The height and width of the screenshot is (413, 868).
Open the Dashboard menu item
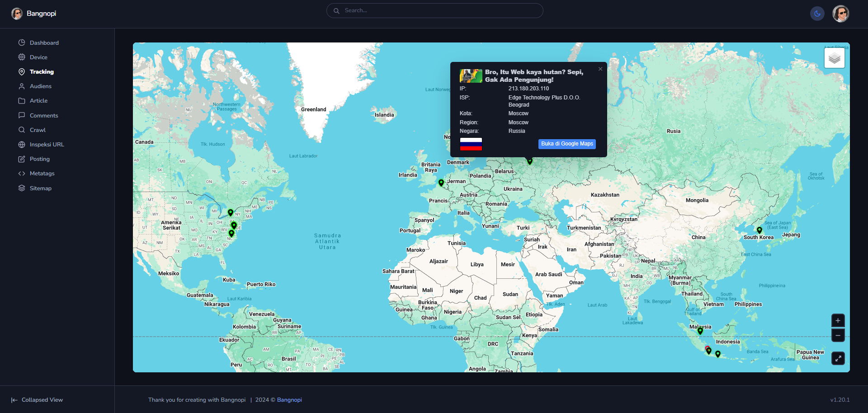(x=44, y=42)
